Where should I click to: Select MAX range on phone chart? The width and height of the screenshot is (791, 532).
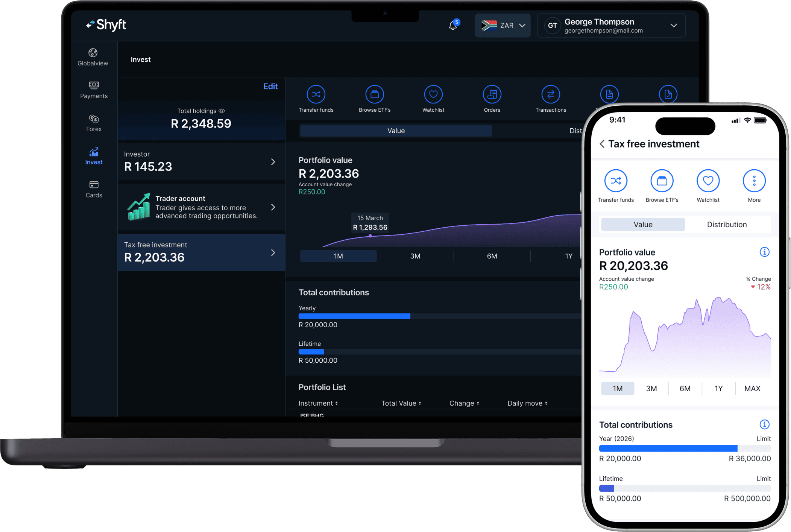coord(752,389)
